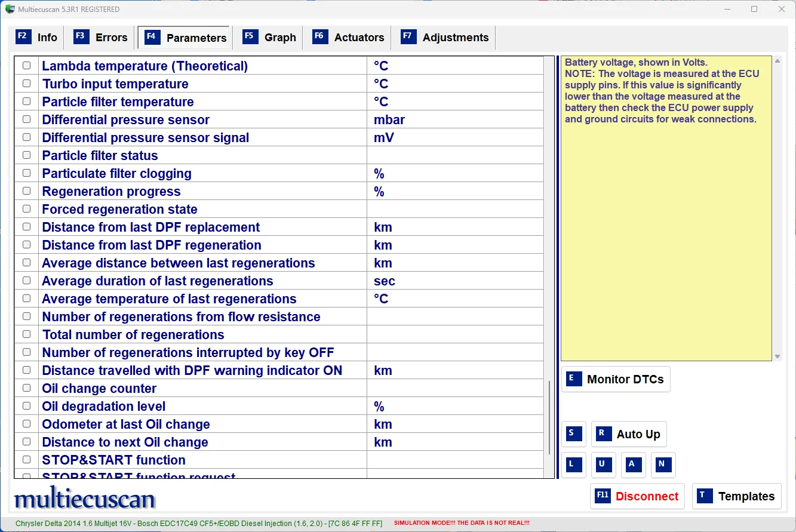Tick Oil degradation level checkbox
This screenshot has height=532, width=796.
click(x=26, y=406)
